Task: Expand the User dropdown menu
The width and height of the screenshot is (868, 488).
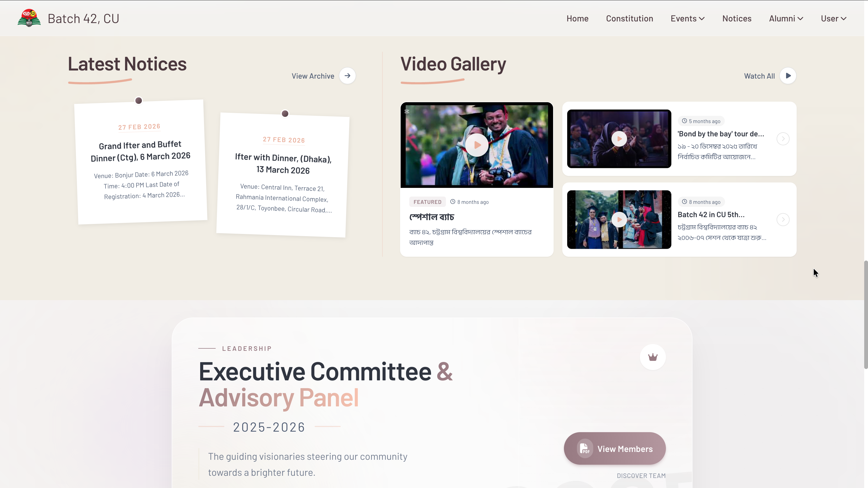Action: click(x=834, y=18)
